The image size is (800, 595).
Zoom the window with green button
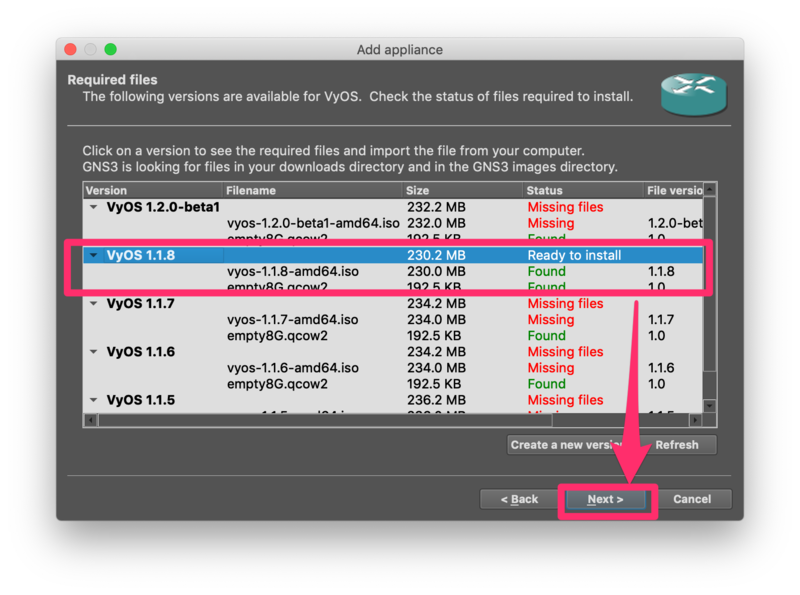(x=111, y=49)
